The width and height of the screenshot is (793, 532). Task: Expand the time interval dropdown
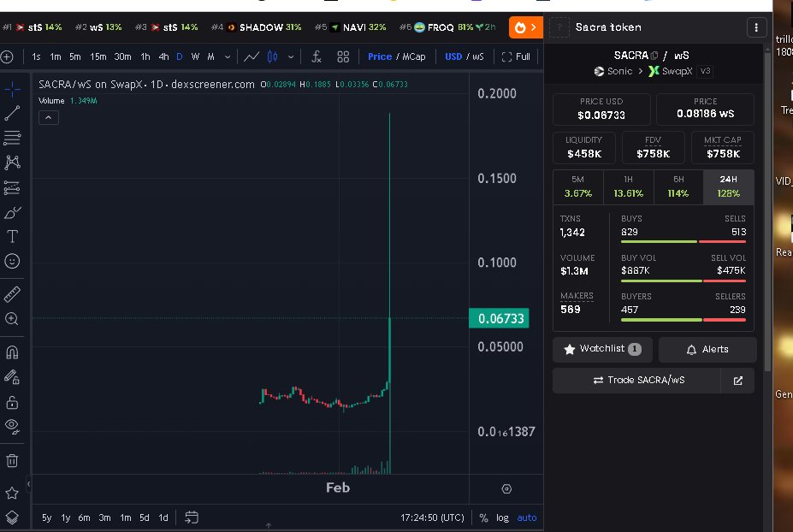click(x=228, y=56)
